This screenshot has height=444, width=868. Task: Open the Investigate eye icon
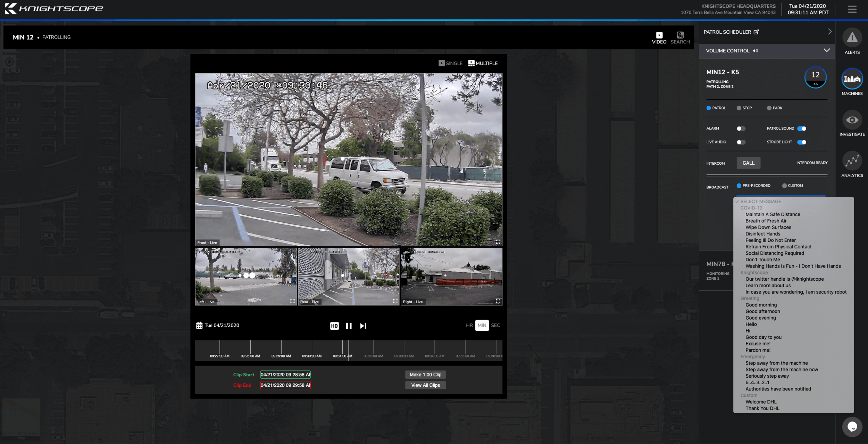(852, 120)
